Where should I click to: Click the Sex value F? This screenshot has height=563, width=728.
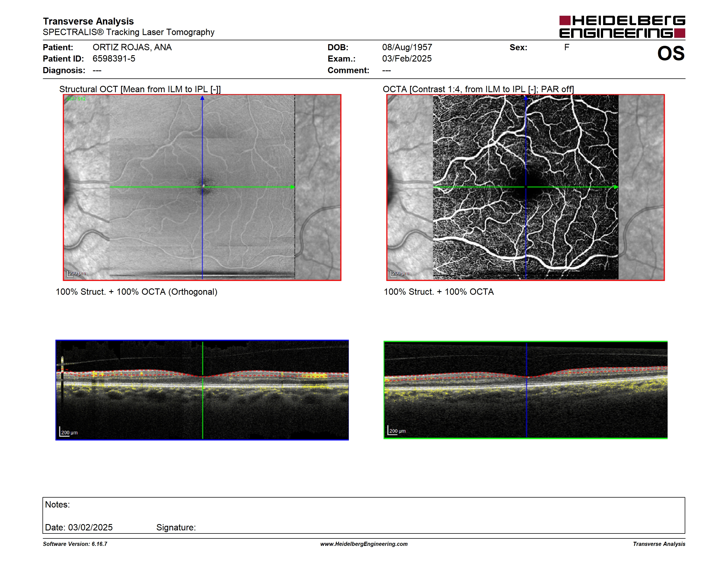(x=567, y=47)
